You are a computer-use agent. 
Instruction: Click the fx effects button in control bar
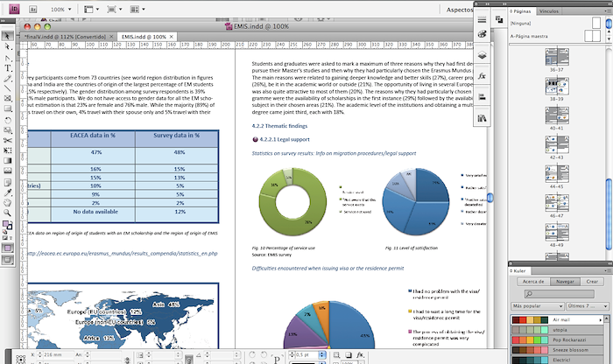coord(360,354)
